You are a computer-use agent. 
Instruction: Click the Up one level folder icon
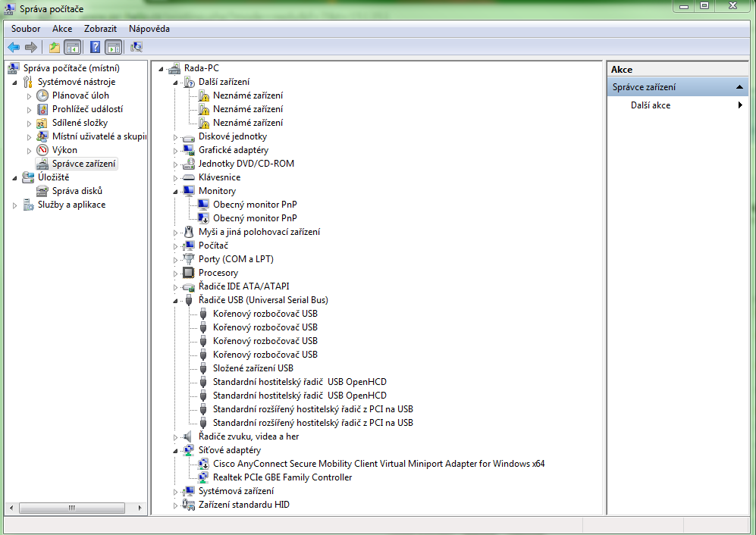54,47
